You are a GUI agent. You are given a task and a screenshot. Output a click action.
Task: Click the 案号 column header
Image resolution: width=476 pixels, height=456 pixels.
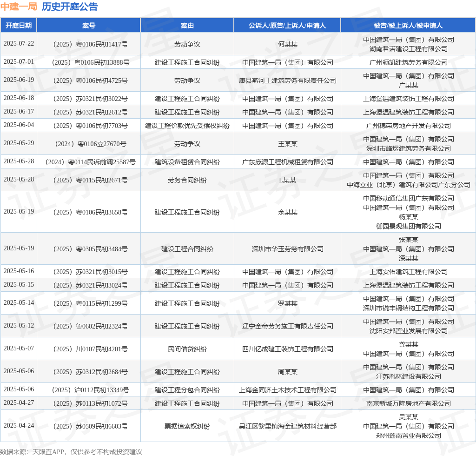[89, 26]
